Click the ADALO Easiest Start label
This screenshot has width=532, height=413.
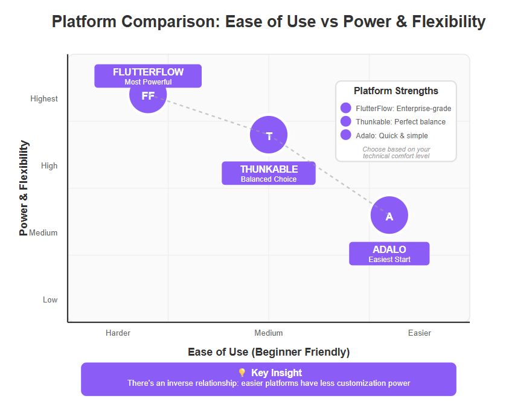click(389, 254)
